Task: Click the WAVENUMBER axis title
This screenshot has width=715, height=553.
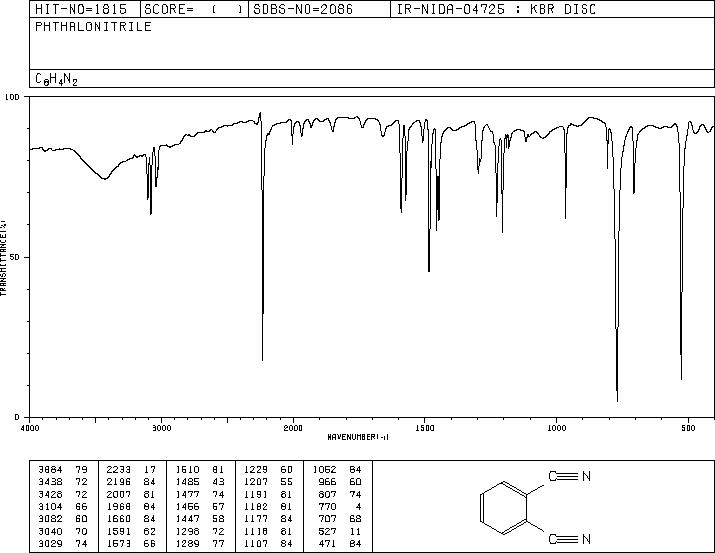Action: [x=358, y=437]
